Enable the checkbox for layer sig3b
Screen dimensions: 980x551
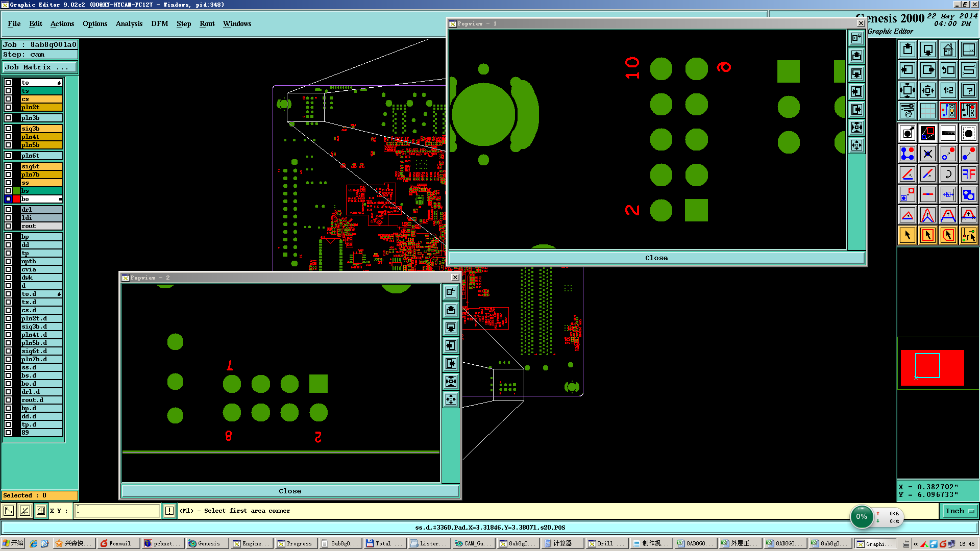coord(8,129)
